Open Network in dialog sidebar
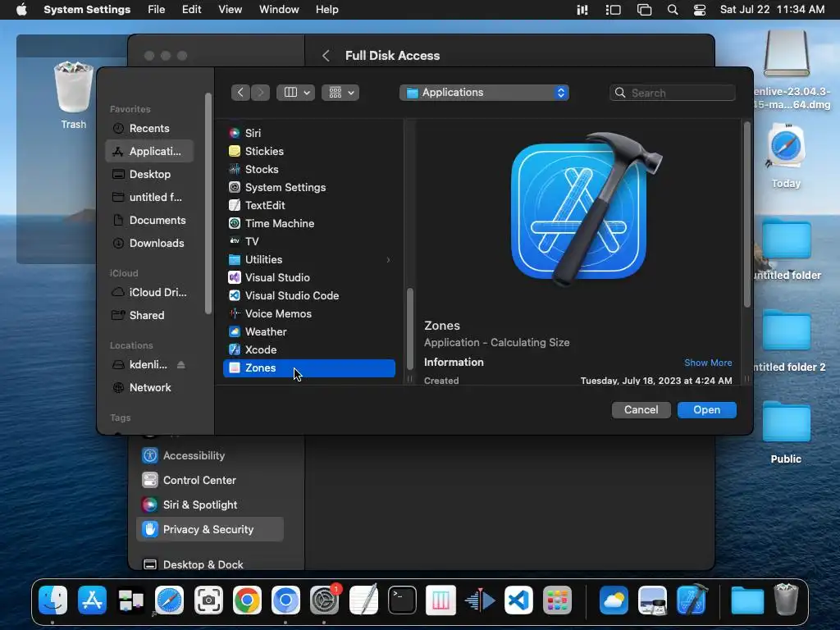Screen dimensions: 840x630 (x=149, y=388)
